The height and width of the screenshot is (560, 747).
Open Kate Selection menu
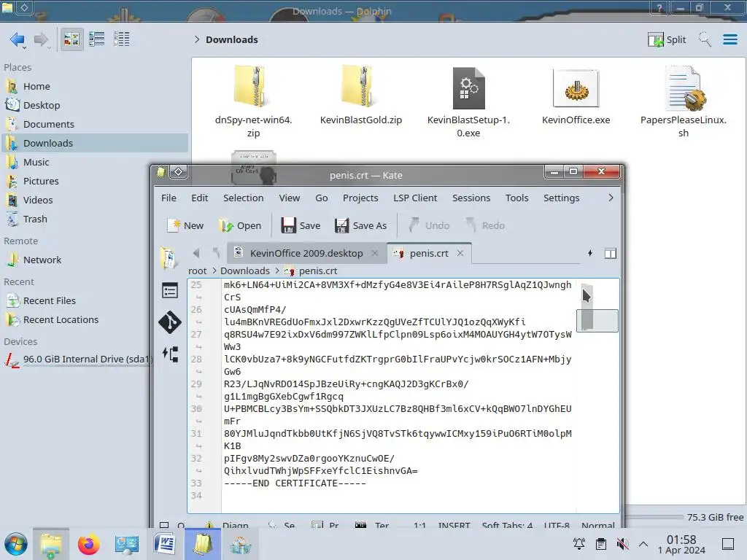click(244, 198)
